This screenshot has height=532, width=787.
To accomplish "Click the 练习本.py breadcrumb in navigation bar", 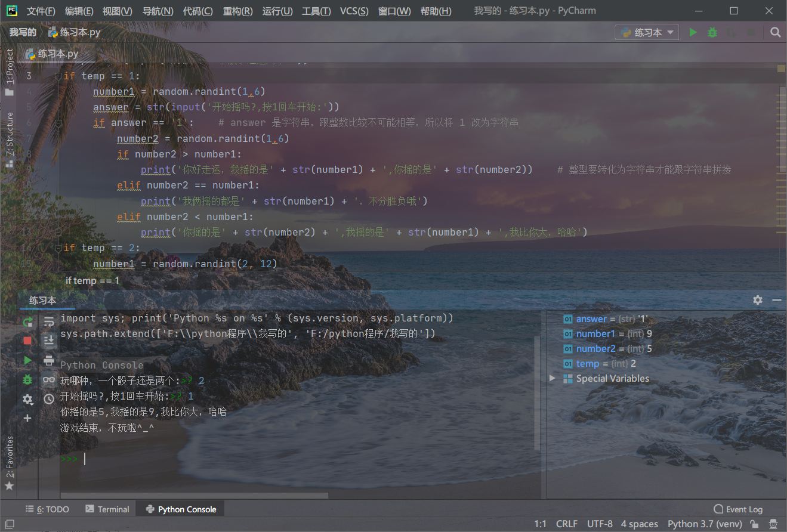I will pyautogui.click(x=75, y=32).
